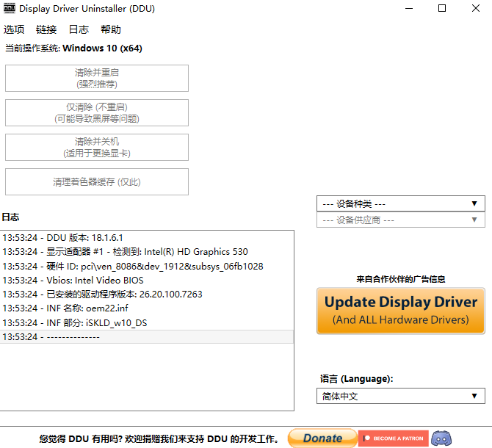Select log line 驱动程序版本 26.20.100.7263

147,295
